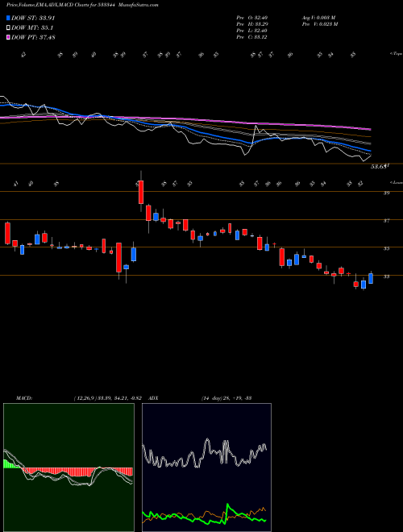
Task: Click the 33.63 price label
Action: point(380,167)
